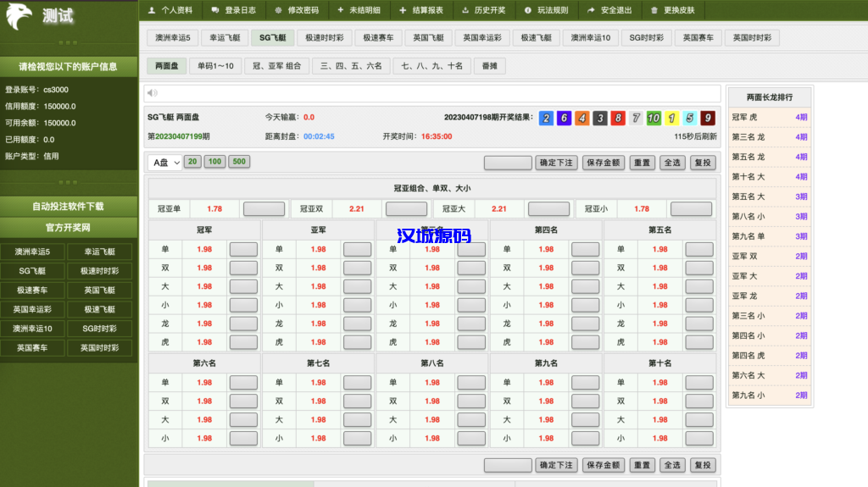Open the 冠、亚军 组合 sub-tab
The height and width of the screenshot is (487, 868).
point(277,66)
